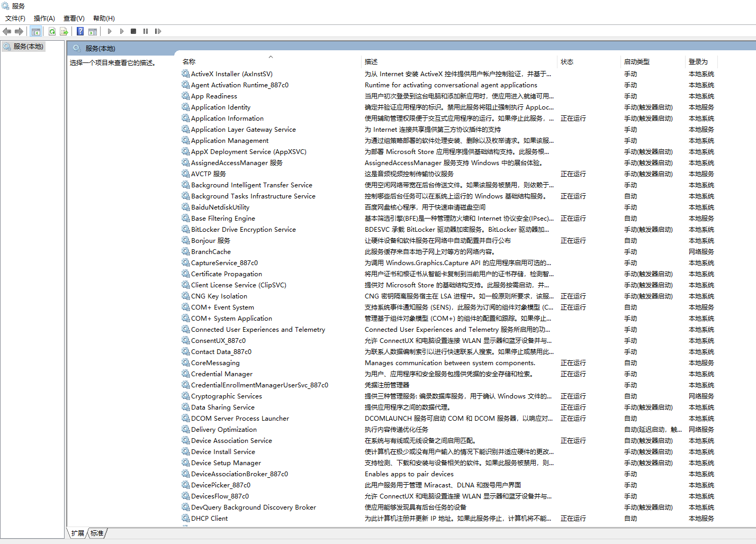This screenshot has width=756, height=544.
Task: Open the 文件(F) menu
Action: pos(15,19)
